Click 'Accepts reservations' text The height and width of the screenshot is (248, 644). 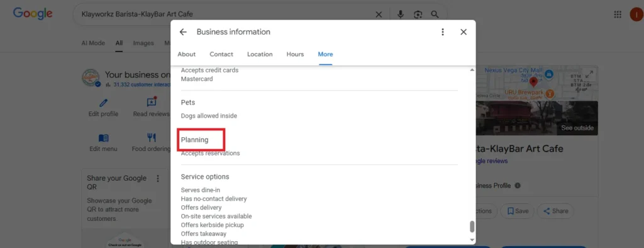tap(210, 154)
